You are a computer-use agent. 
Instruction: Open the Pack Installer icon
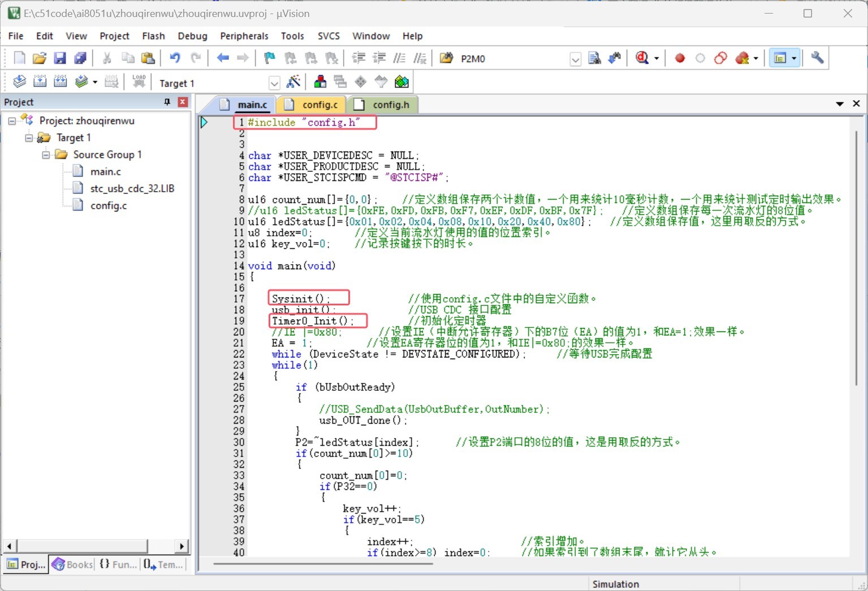[401, 82]
